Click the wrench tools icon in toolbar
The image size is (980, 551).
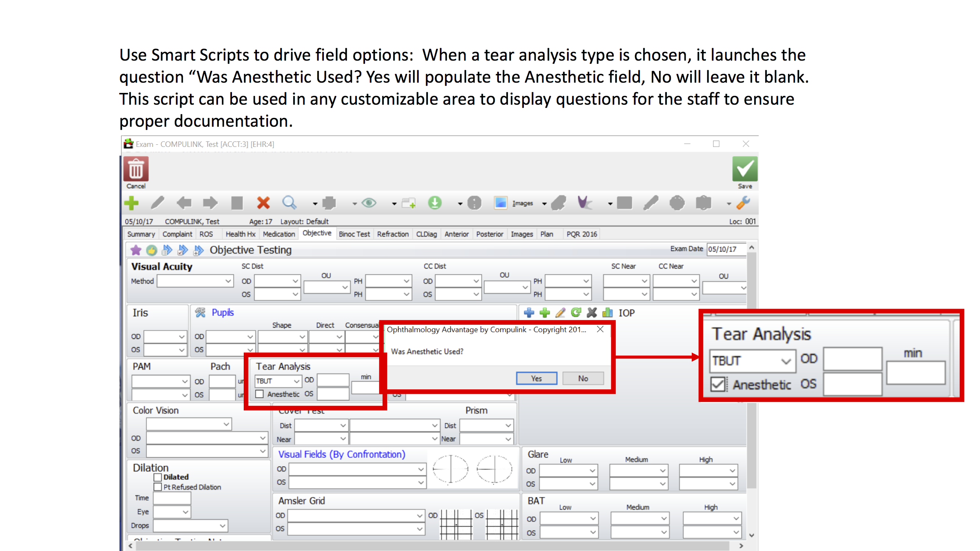[x=743, y=203]
